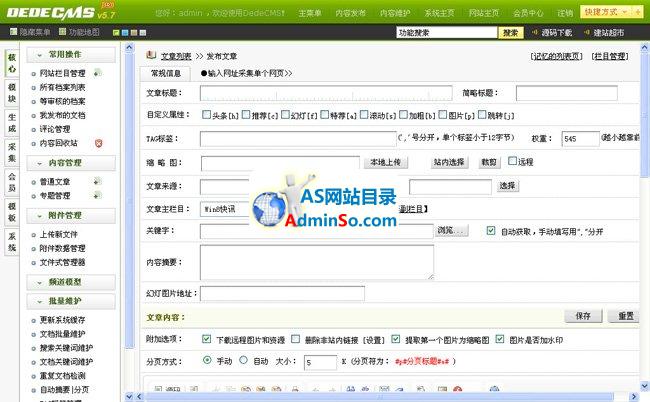Screen dimensions: 650x402
Task: Tick the 滚动[s] checkbox
Action: (364, 114)
